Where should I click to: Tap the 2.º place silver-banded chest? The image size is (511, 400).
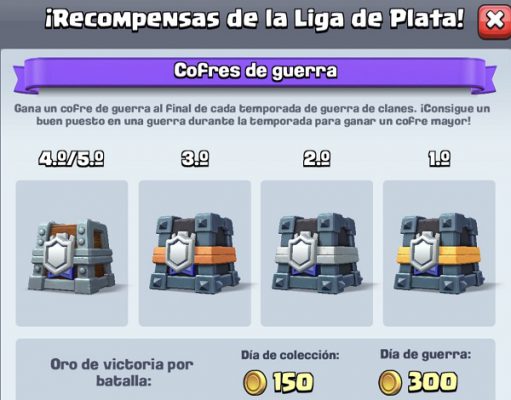pos(317,253)
